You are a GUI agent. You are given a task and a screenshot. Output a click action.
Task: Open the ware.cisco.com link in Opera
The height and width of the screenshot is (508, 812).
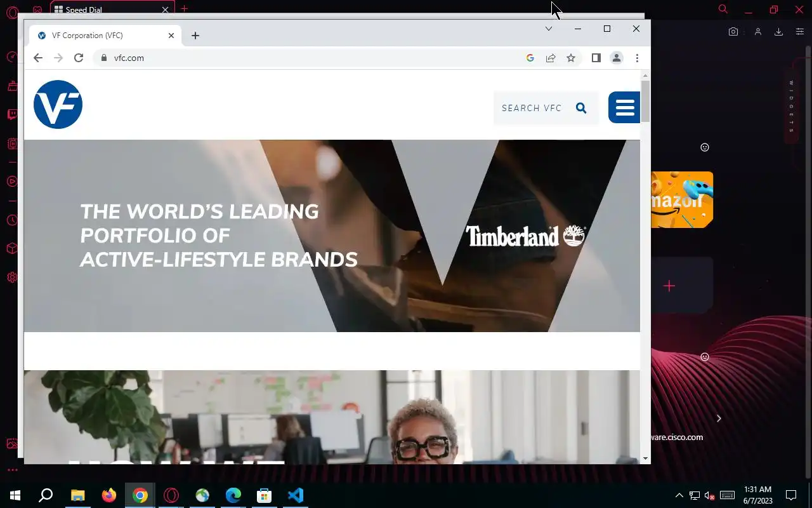(x=677, y=437)
